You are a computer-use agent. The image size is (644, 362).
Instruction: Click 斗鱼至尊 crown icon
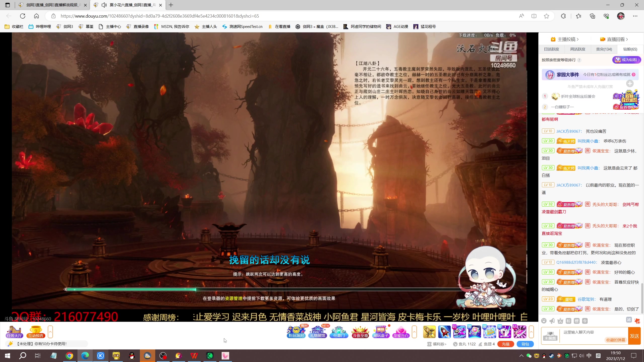[x=360, y=332]
